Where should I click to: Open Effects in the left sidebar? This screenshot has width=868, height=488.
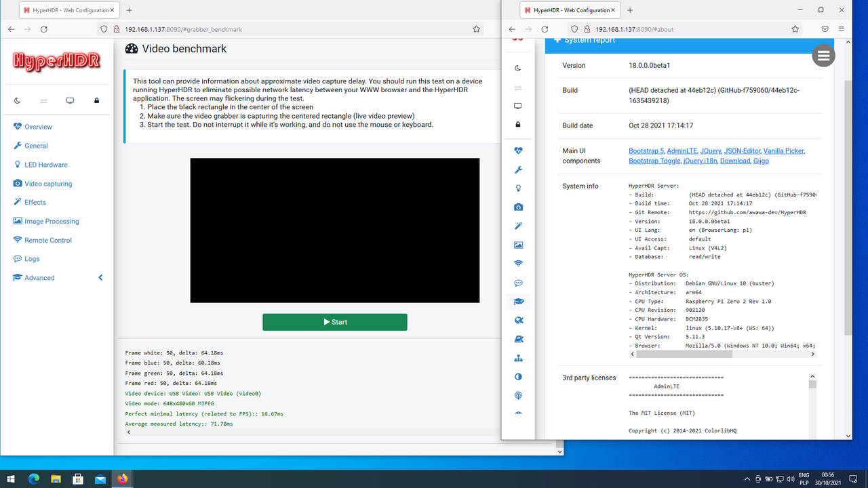click(x=30, y=202)
